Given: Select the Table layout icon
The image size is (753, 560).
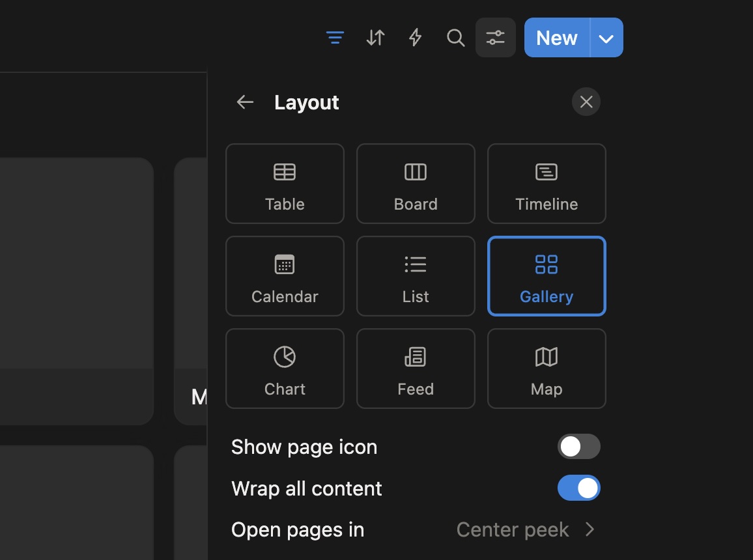Looking at the screenshot, I should [285, 184].
